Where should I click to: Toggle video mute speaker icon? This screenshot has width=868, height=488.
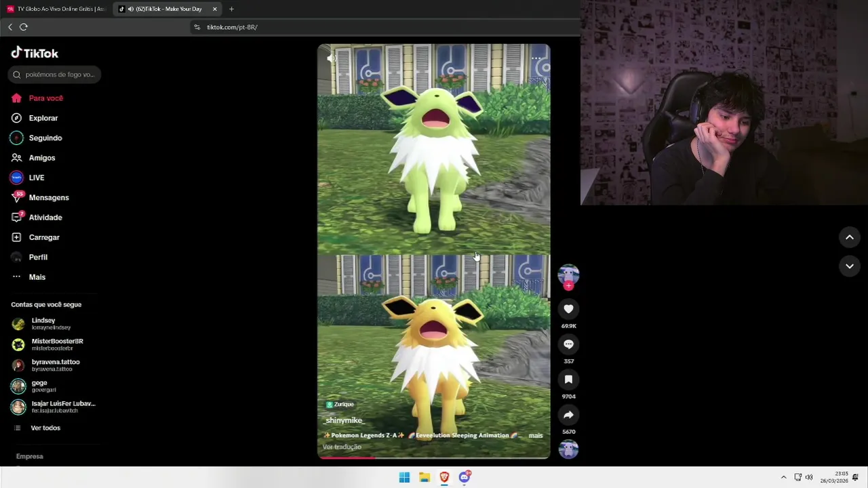point(331,58)
